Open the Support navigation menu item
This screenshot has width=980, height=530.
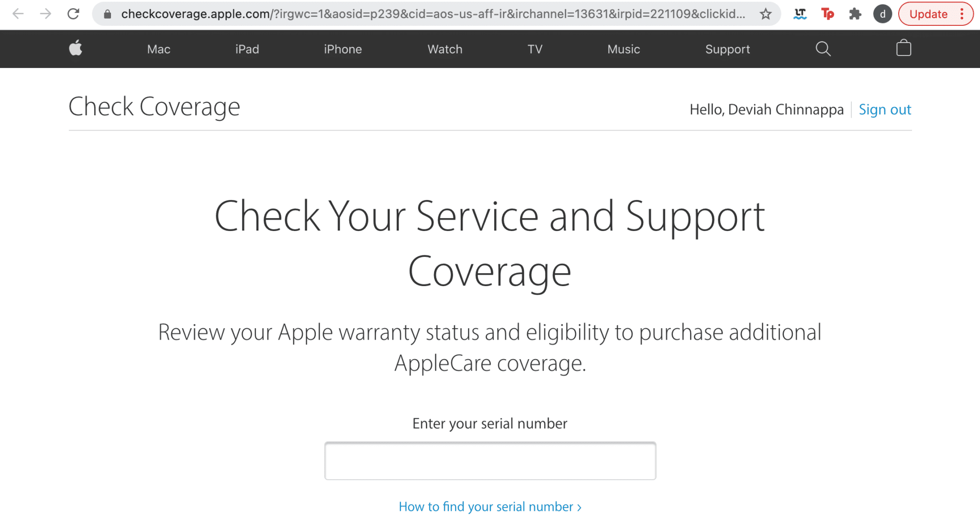727,49
